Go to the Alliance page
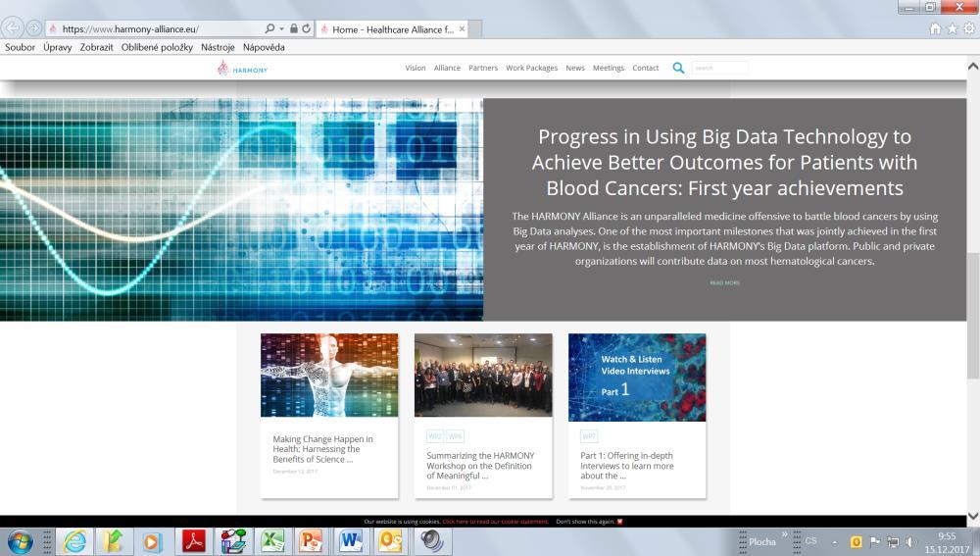980x556 pixels. click(x=447, y=69)
